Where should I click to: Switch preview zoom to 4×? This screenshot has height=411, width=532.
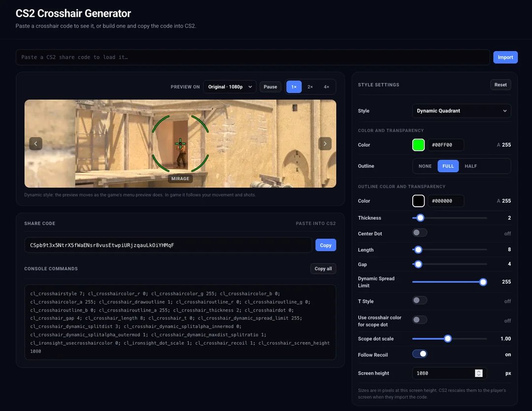(x=327, y=87)
